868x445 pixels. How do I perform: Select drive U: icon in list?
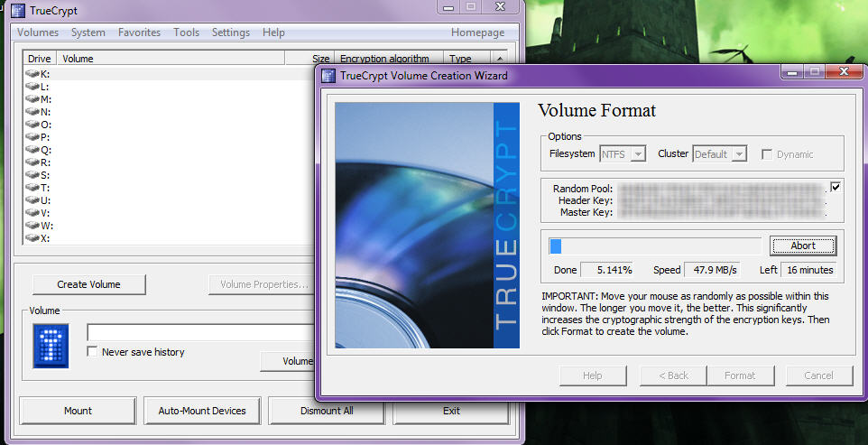[32, 200]
